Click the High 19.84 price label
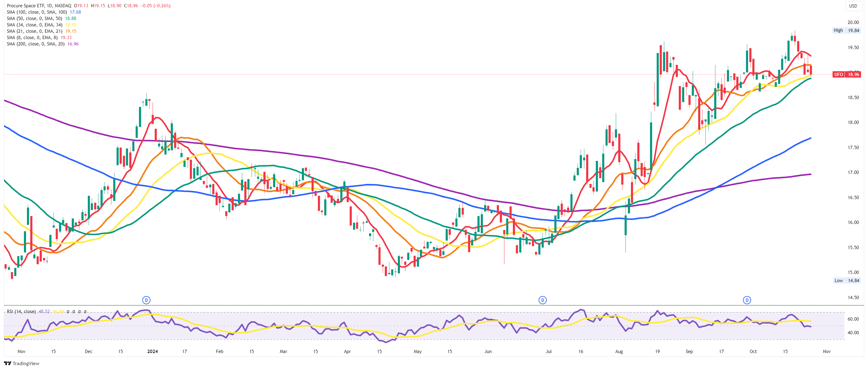Viewport: 868px width, 370px height. pyautogui.click(x=846, y=30)
